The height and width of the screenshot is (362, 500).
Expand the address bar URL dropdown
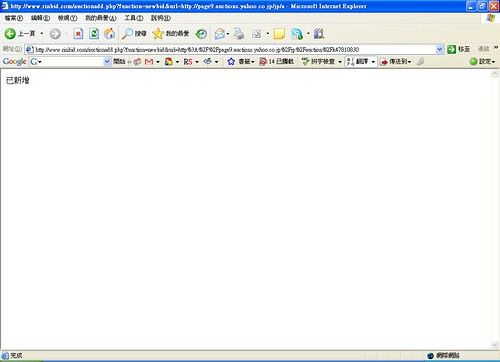(440, 49)
